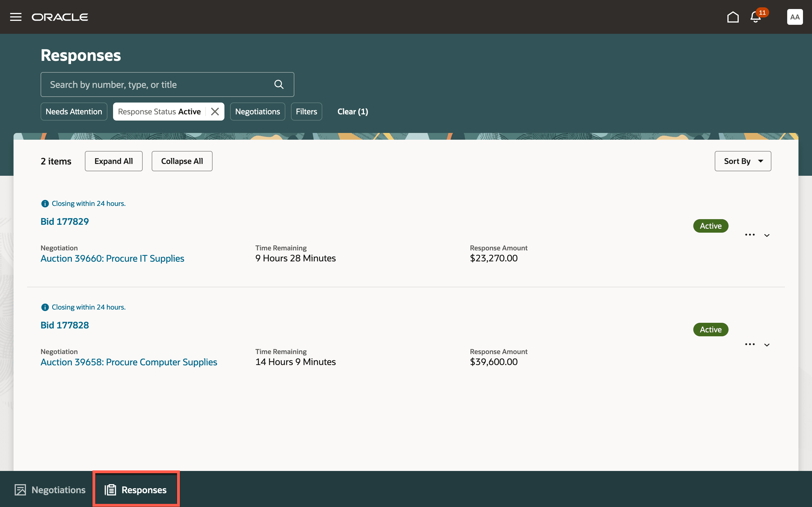The image size is (812, 507).
Task: Open the AA user avatar menu
Action: [795, 17]
